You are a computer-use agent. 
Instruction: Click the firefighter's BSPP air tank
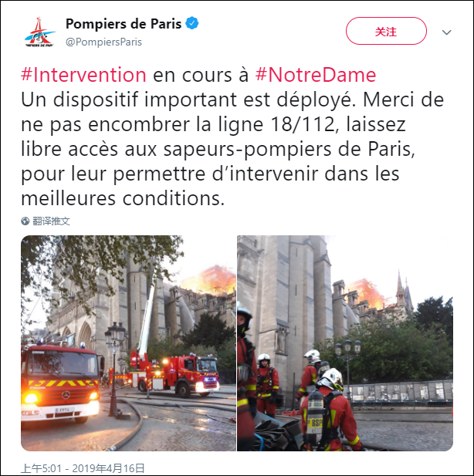coord(314,416)
